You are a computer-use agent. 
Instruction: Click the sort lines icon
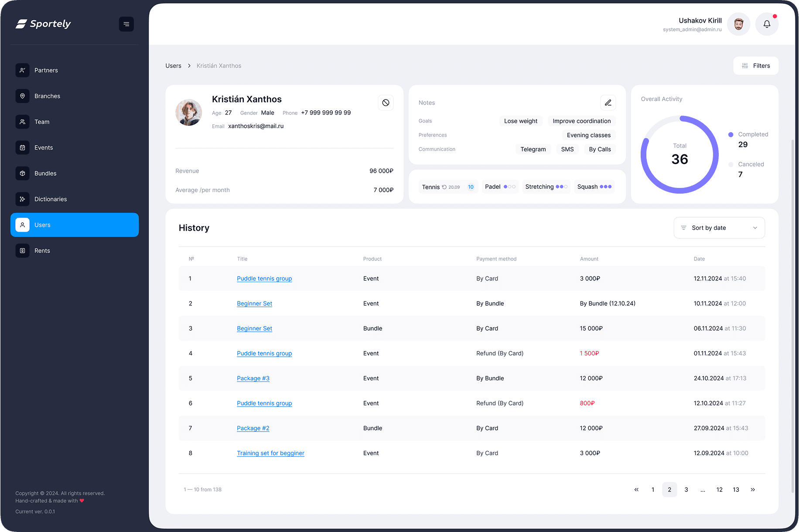click(x=683, y=228)
